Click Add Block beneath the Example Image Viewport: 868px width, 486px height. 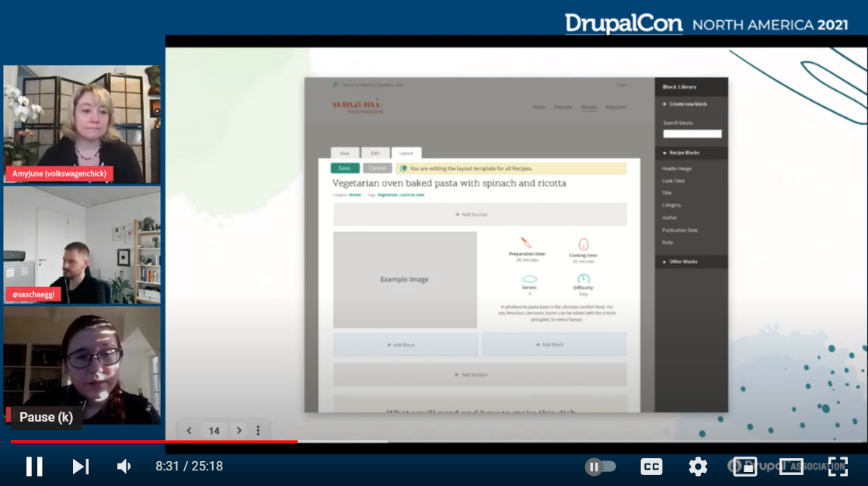tap(405, 345)
